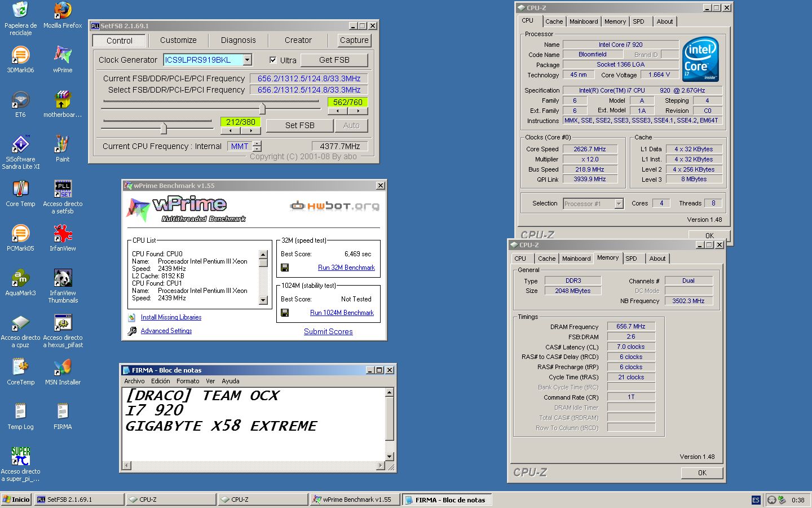Image resolution: width=812 pixels, height=508 pixels.
Task: Click the Run 1024M Benchmark link
Action: (x=342, y=313)
